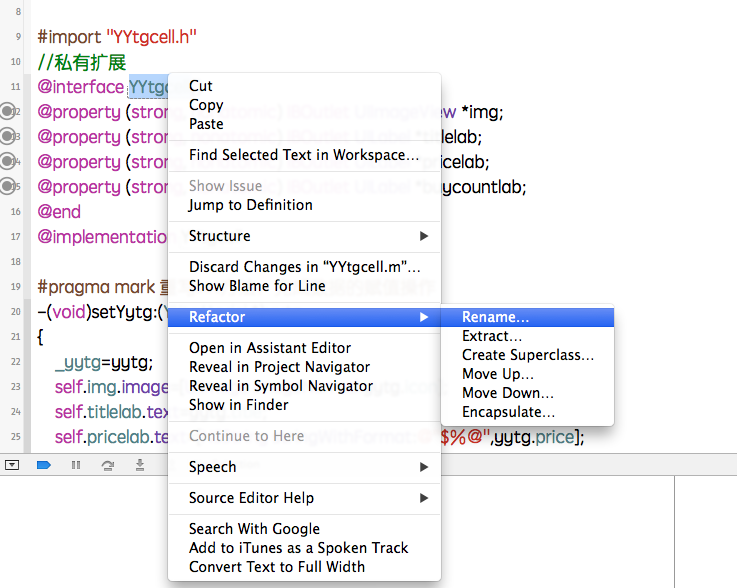
Task: Click the outlet circle beside the titlelab property
Action: click(7, 136)
